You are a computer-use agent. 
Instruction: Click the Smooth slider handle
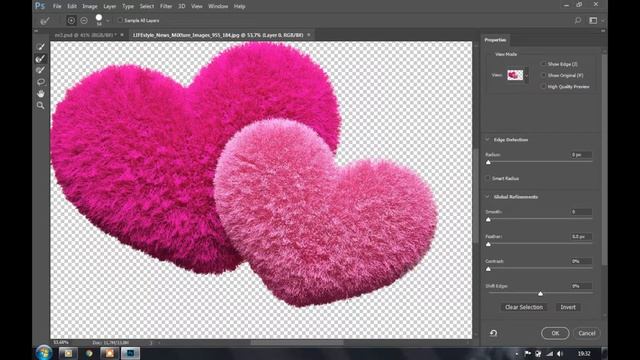point(489,220)
